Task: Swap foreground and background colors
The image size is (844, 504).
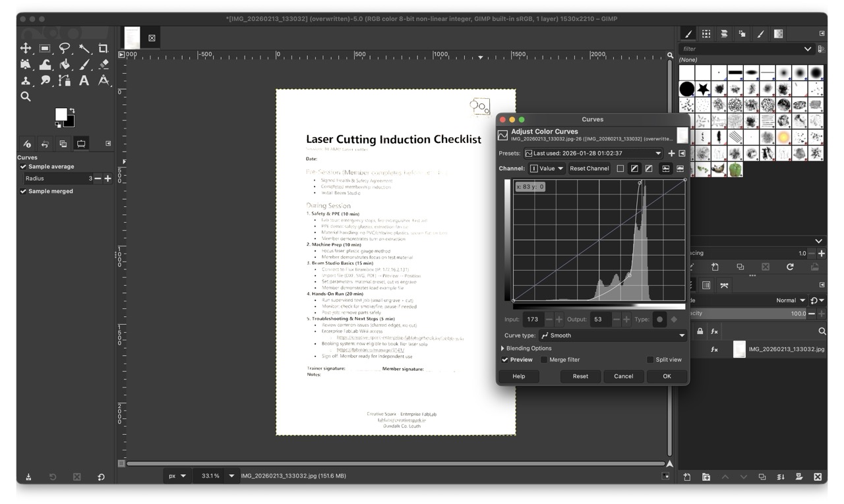Action: coord(72,111)
